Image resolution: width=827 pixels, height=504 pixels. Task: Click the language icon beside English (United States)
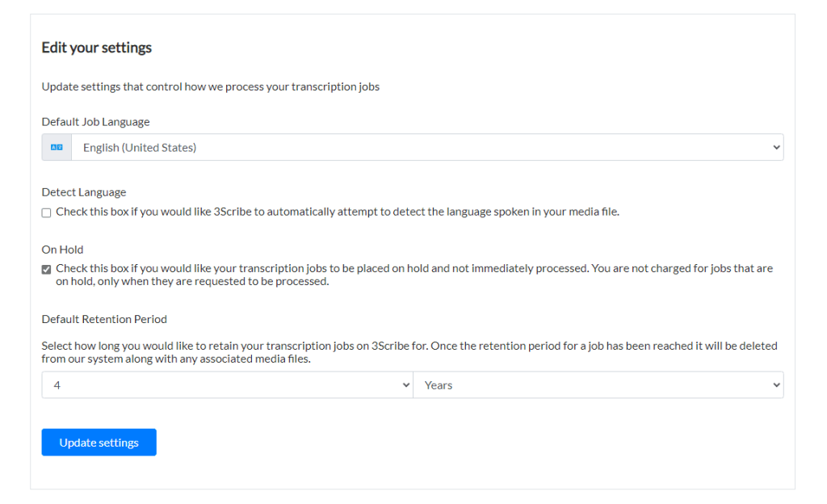pyautogui.click(x=57, y=148)
